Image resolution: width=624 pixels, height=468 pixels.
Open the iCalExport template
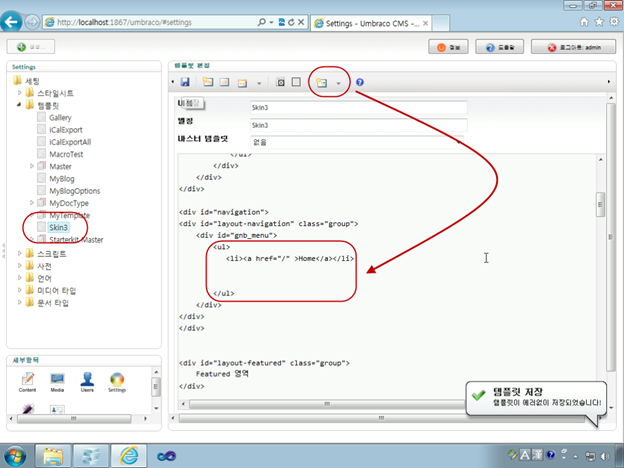pyautogui.click(x=66, y=130)
